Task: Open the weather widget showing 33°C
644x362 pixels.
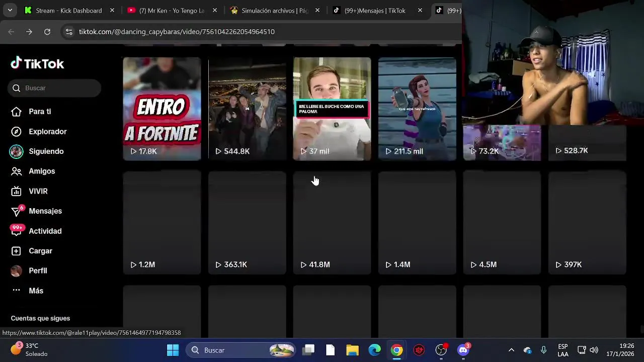Action: click(29, 349)
